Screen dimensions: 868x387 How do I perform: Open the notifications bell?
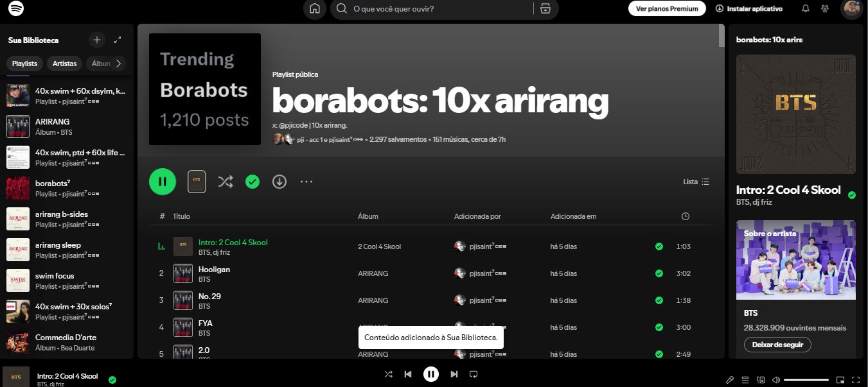(806, 9)
